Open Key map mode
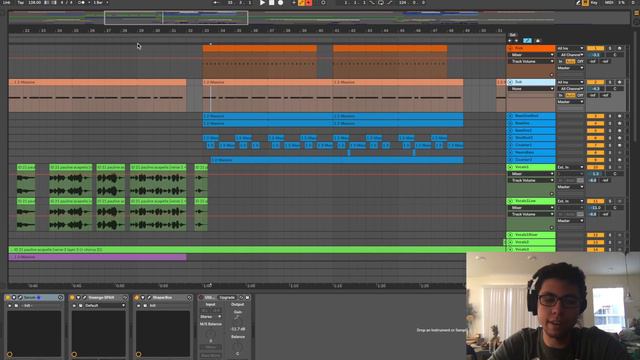Viewport: 640px width, 360px height. (x=594, y=2)
